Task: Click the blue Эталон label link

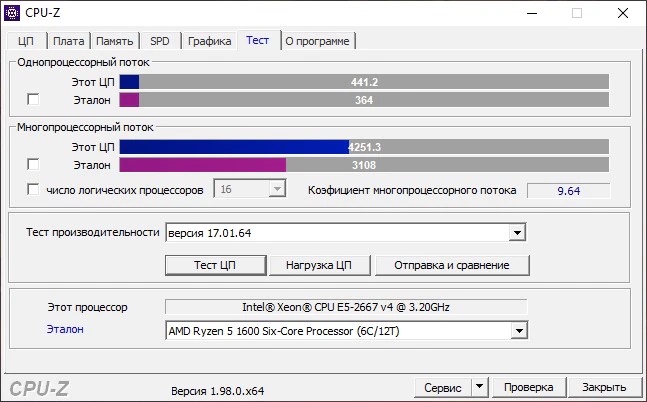Action: click(x=65, y=329)
